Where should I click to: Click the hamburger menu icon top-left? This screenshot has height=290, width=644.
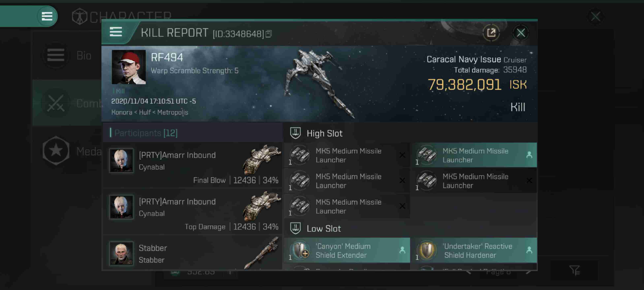46,16
